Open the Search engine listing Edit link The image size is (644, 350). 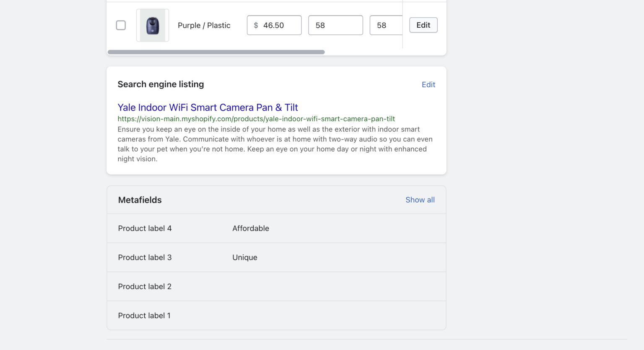point(428,84)
